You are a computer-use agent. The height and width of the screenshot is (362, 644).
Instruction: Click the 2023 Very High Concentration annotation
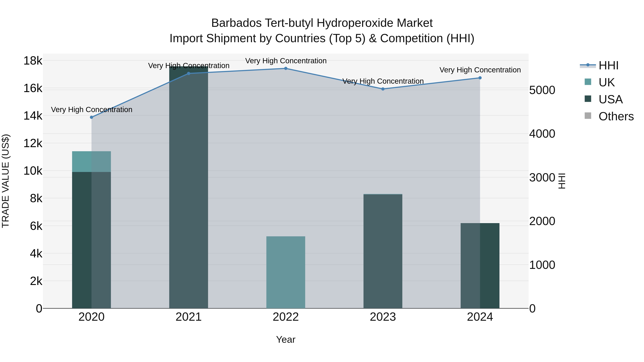383,81
